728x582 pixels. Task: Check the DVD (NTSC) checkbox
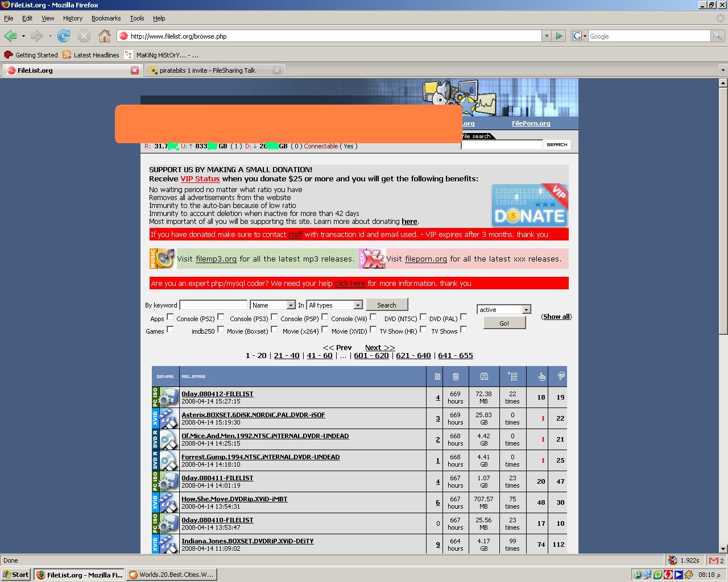point(423,317)
